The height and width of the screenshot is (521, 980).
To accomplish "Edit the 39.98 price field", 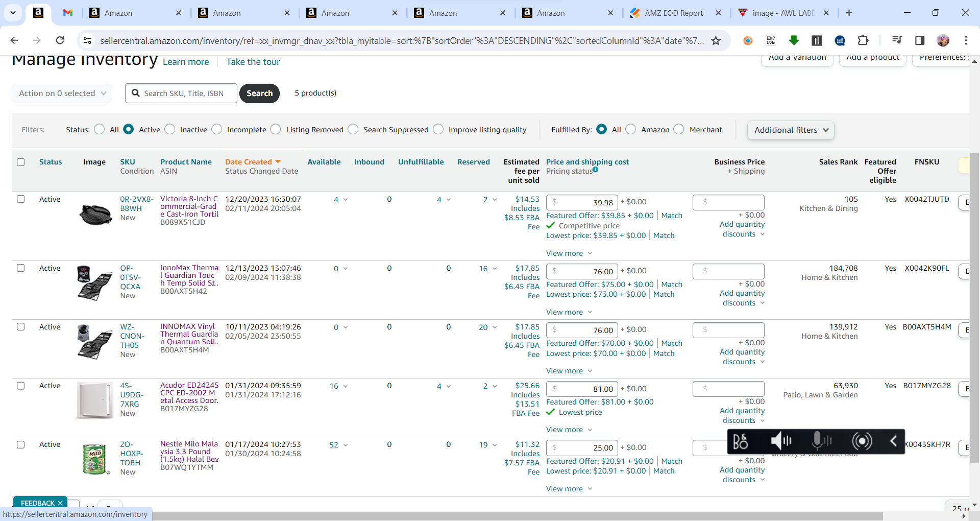I will [x=582, y=202].
